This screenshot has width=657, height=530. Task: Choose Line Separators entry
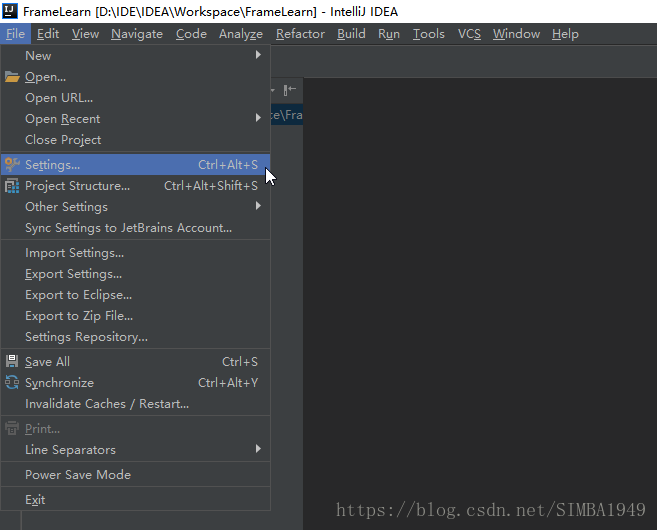(x=135, y=450)
